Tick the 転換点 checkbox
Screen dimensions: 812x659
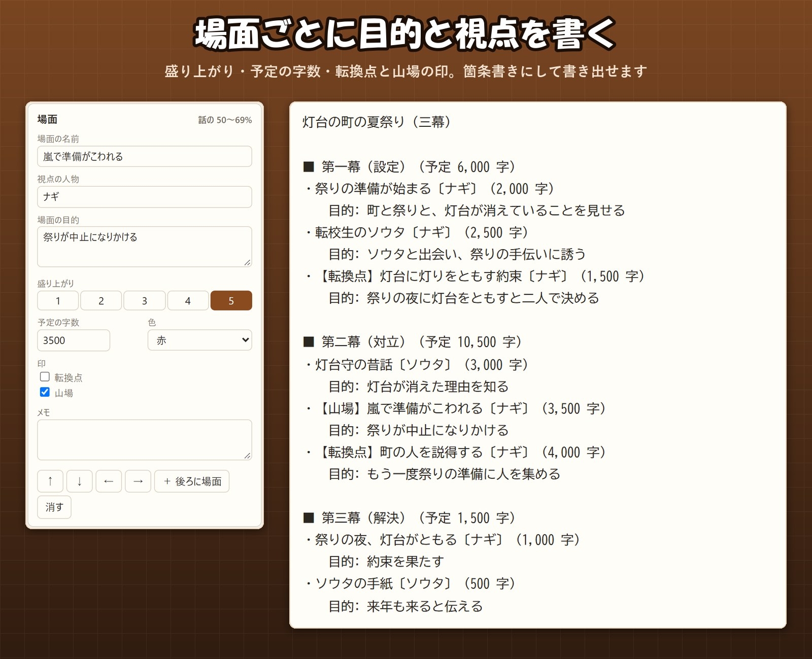pos(45,376)
